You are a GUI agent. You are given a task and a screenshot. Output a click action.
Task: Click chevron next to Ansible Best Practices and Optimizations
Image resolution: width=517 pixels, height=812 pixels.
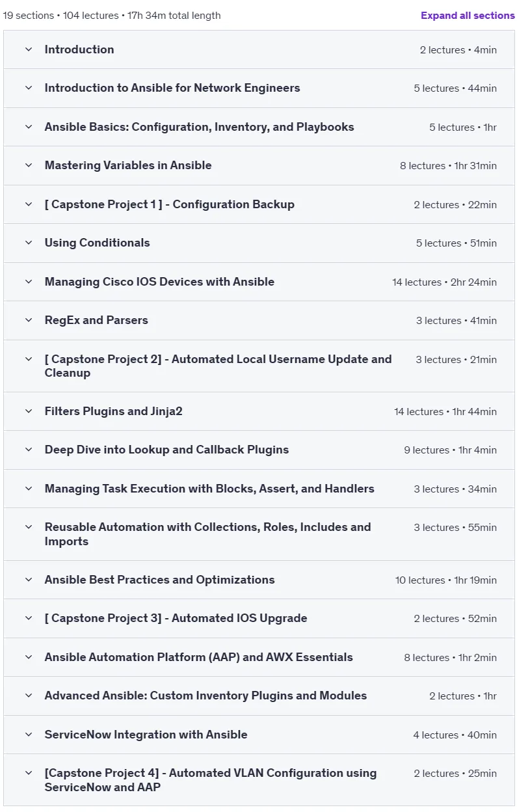click(x=29, y=580)
